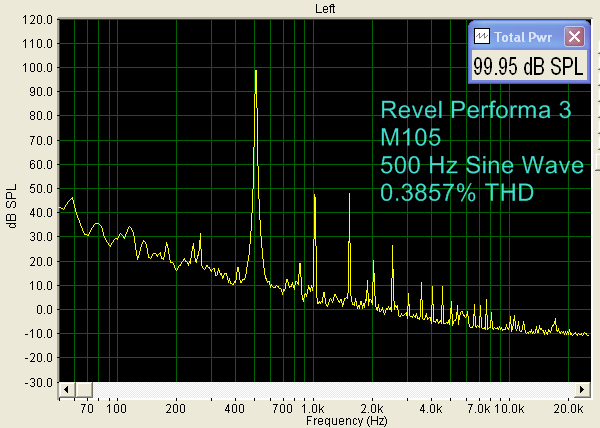
Task: Click the 'dB SPL' vertical axis label
Action: point(12,206)
